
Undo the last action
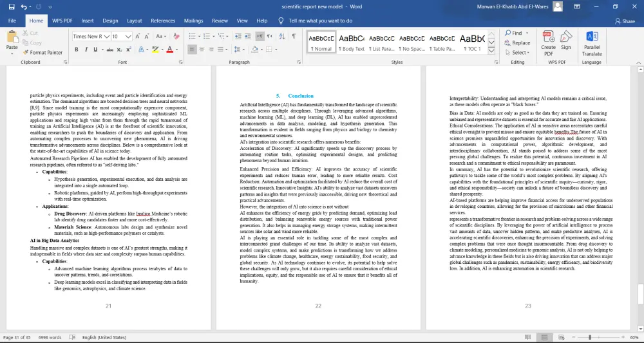(24, 6)
